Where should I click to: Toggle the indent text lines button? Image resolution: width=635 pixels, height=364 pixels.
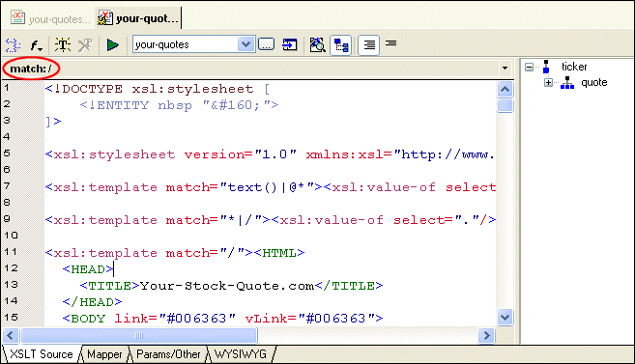tap(368, 45)
